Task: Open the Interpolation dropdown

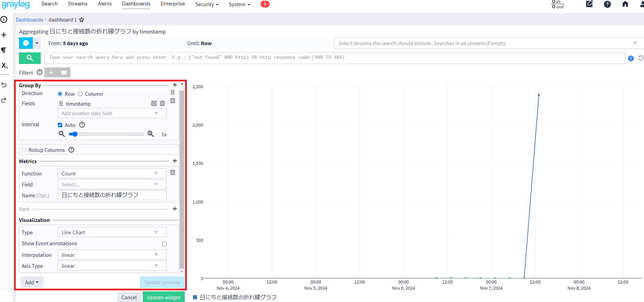Action: (x=112, y=255)
